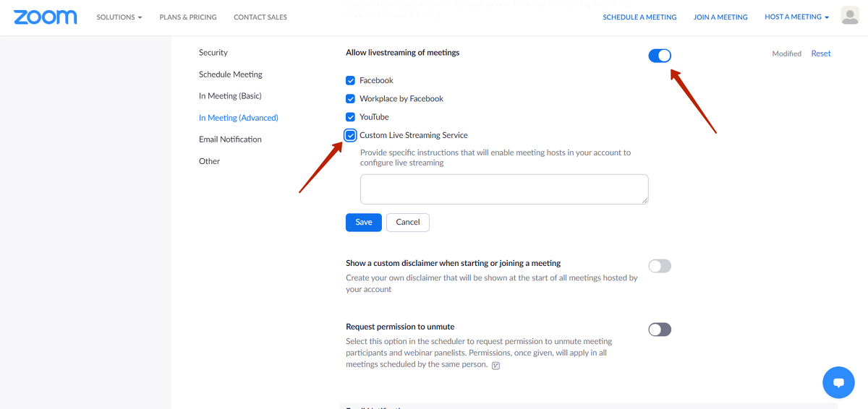Viewport: 868px width, 409px height.
Task: Uncheck Custom Live Streaming Service
Action: click(x=351, y=136)
